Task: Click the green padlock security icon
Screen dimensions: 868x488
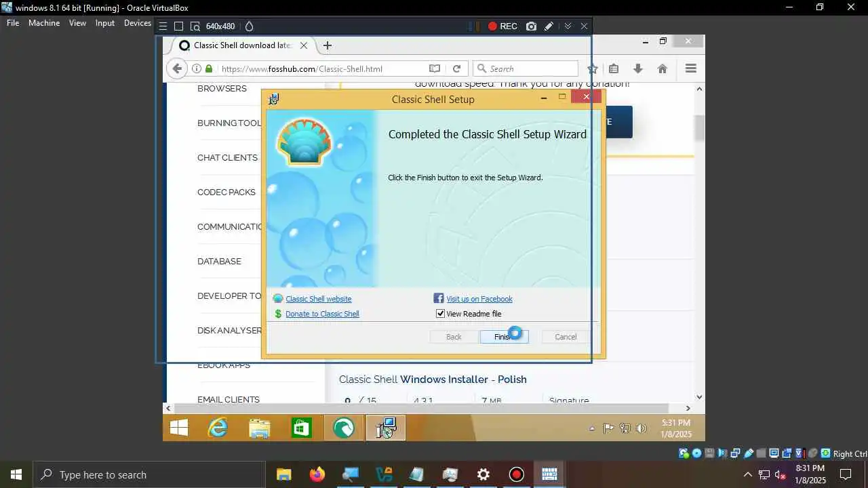Action: click(209, 68)
